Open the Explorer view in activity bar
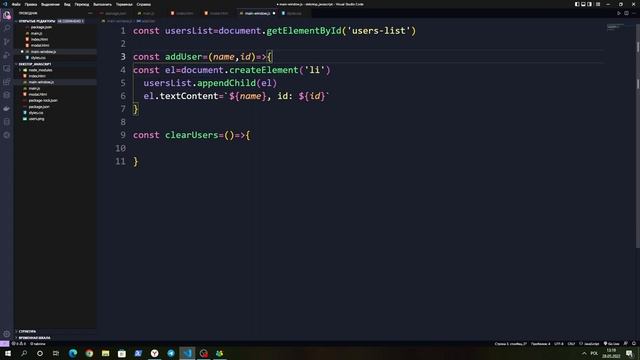 [x=7, y=15]
